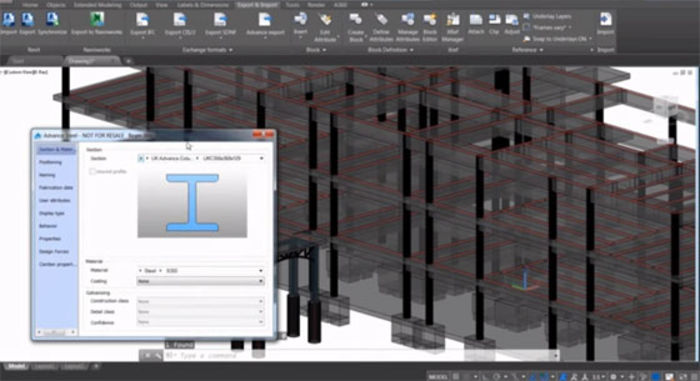Expand the Reference panel

(527, 50)
